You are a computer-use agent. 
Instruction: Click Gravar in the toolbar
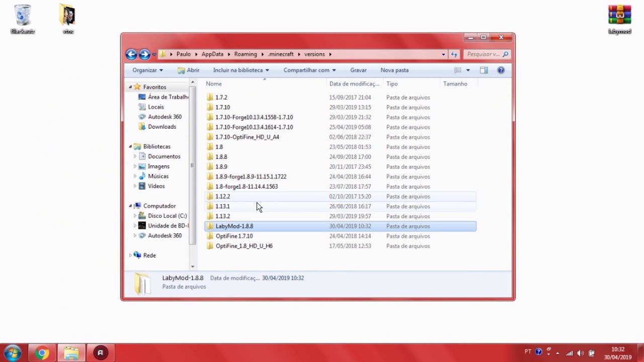click(358, 70)
